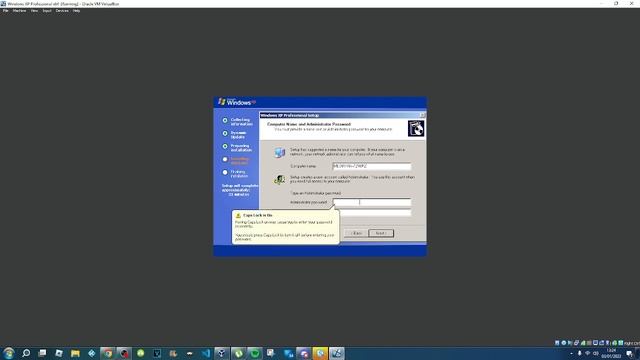Open the Wi-Fi network tray icon
Screen dimensions: 640x360
(x=588, y=353)
